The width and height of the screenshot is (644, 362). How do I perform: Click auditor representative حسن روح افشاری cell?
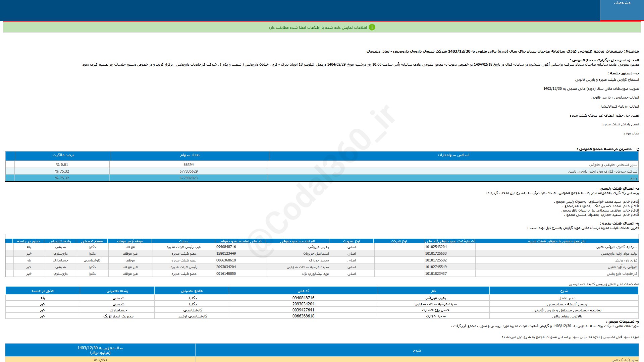(x=435, y=310)
